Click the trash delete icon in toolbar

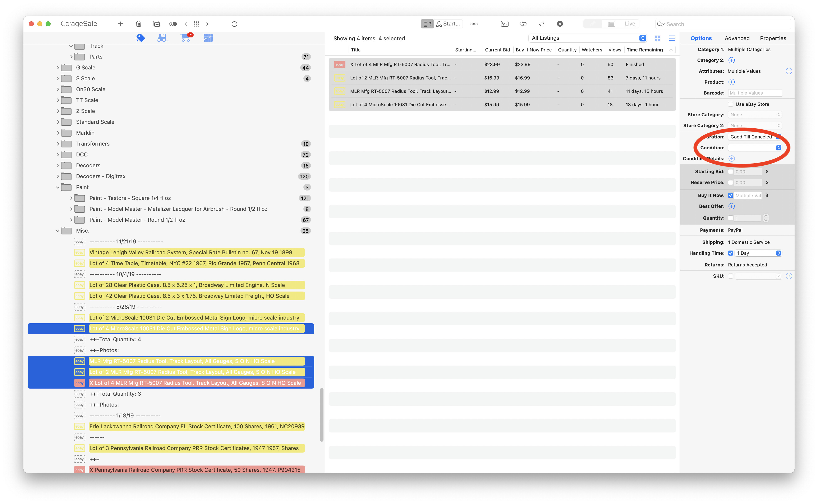pos(139,24)
